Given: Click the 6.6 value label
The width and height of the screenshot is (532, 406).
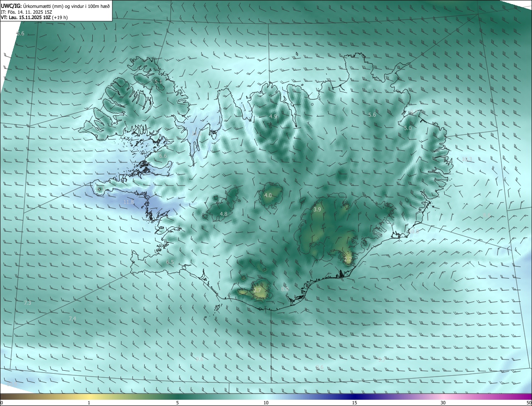Looking at the screenshot, I should pos(163,156).
